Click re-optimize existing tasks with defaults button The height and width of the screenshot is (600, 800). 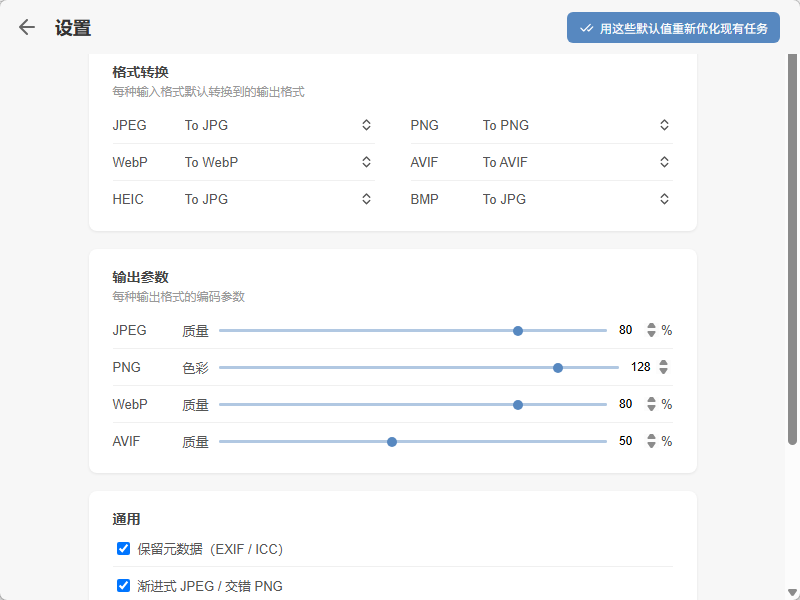[x=673, y=28]
